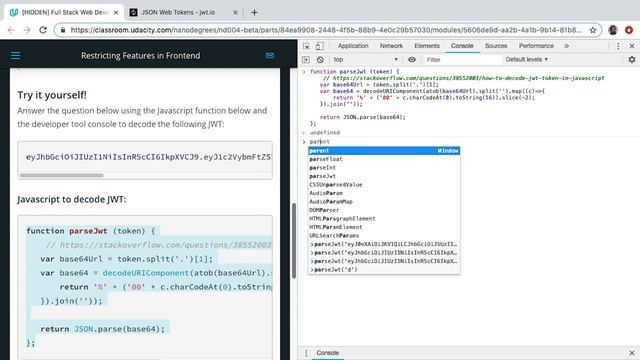Click the site lock icon in address bar

tap(62, 30)
